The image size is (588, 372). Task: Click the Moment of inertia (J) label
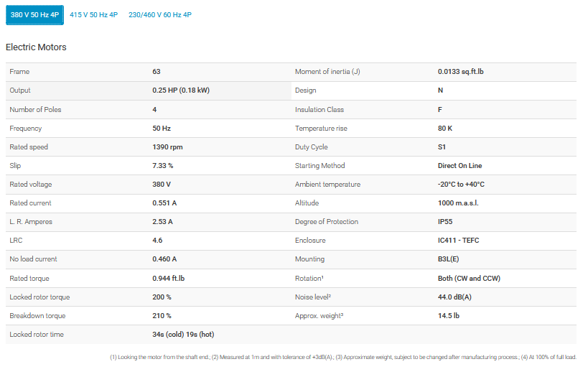pyautogui.click(x=327, y=72)
